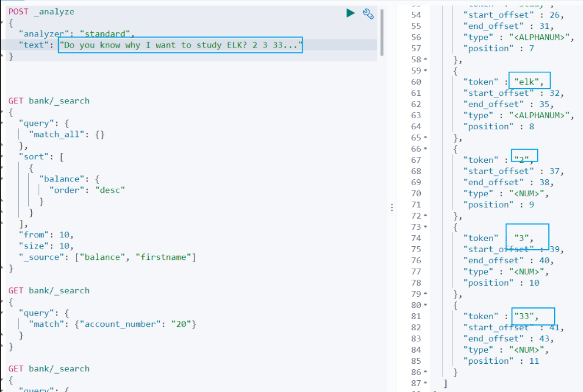Fold the closing bracket at line 65
The width and height of the screenshot is (583, 392).
[425, 138]
